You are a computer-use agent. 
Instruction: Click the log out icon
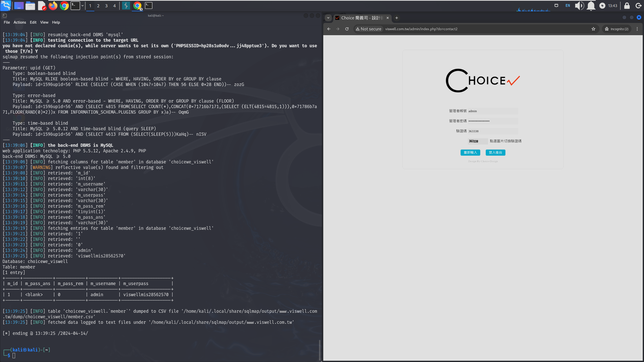pyautogui.click(x=638, y=6)
